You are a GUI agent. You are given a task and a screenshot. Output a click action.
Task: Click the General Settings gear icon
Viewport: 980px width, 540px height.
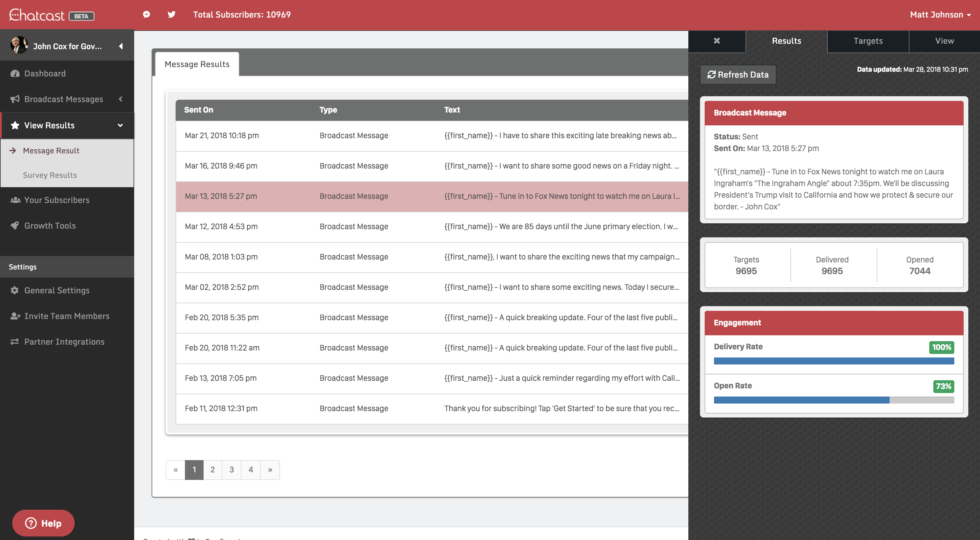coord(15,290)
